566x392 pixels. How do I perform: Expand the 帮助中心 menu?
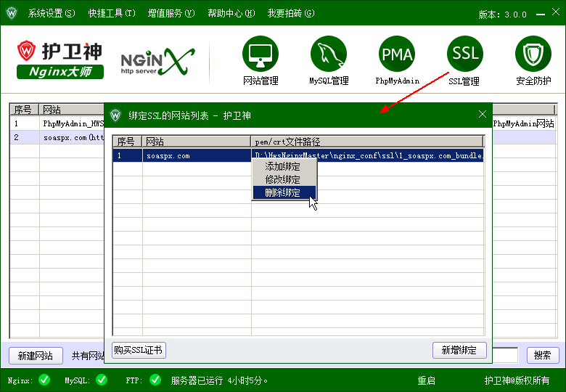click(231, 13)
